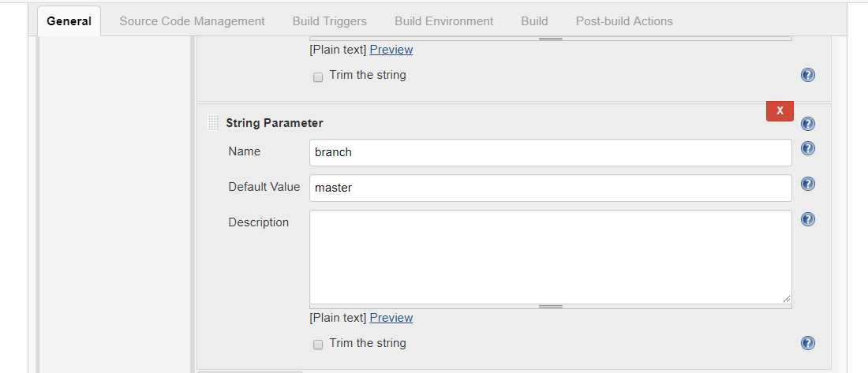Go to the Build Triggers tab

click(329, 21)
